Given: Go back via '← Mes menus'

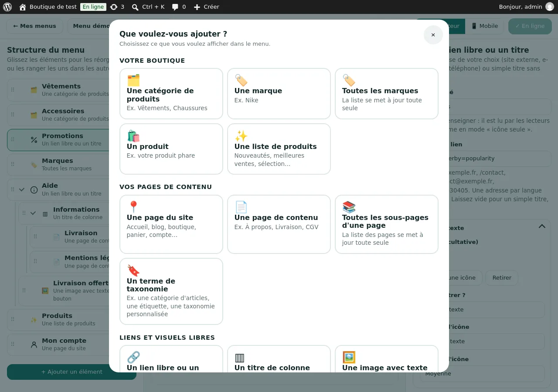Looking at the screenshot, I should pos(34,26).
